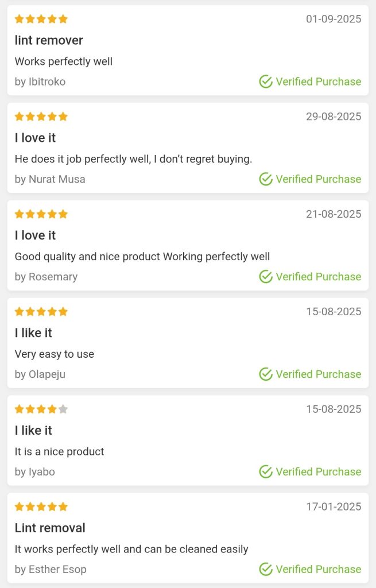Click verified checkmark icon on Ibitroko's review
The image size is (376, 588).
pos(265,82)
